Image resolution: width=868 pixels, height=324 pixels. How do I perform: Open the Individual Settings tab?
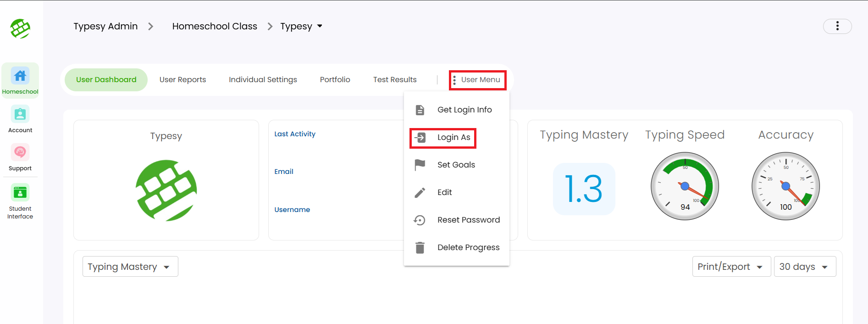tap(263, 80)
